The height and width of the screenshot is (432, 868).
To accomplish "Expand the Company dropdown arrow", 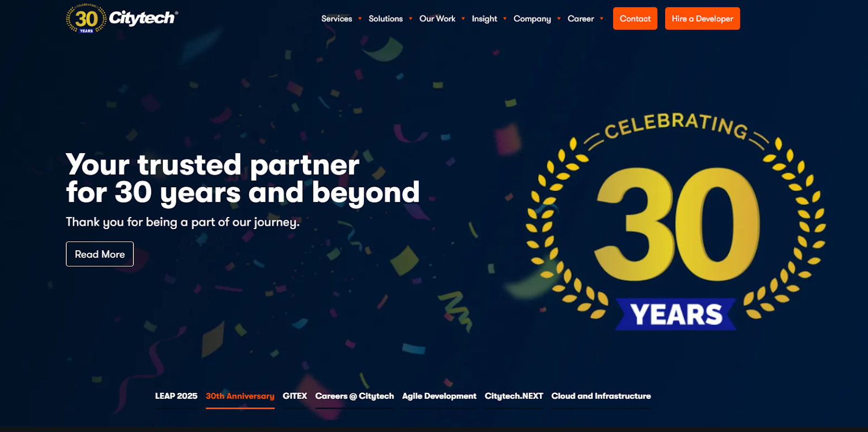I will pos(559,18).
